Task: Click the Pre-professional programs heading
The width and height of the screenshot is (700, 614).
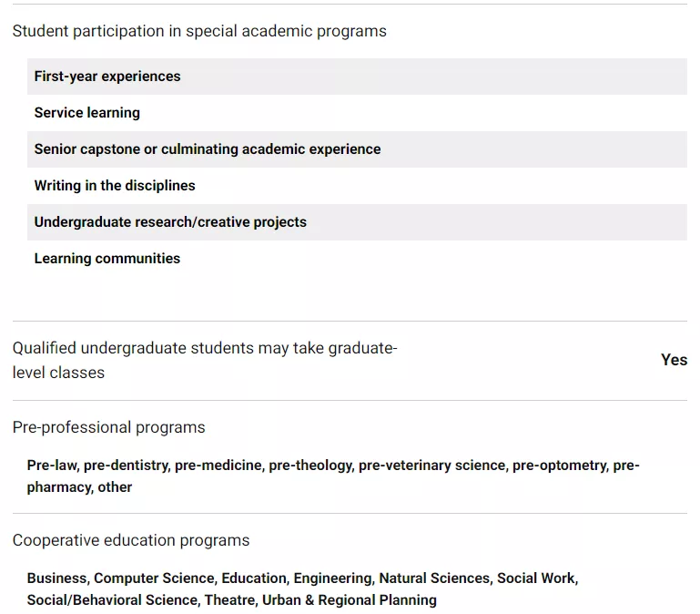Action: pyautogui.click(x=109, y=427)
